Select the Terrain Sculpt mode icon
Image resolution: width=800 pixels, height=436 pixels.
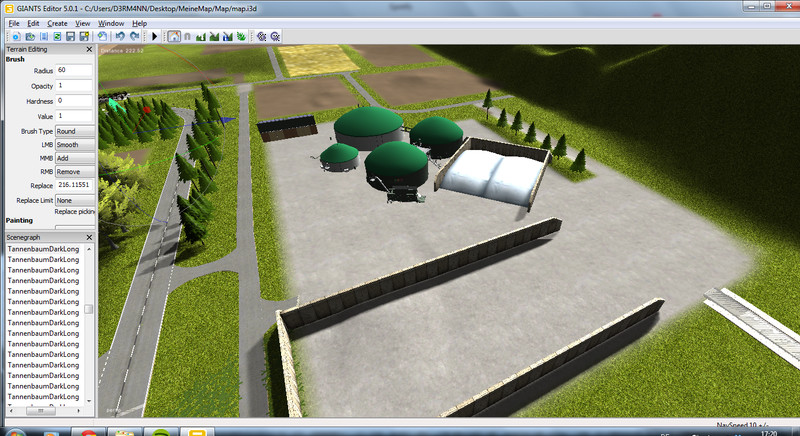point(201,36)
